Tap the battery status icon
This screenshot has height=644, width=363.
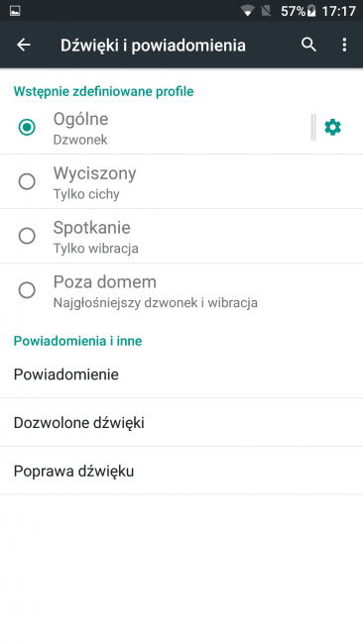(311, 11)
